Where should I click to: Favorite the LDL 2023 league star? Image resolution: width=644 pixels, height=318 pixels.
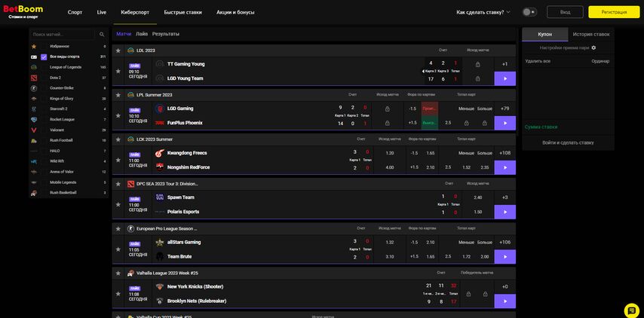(118, 50)
